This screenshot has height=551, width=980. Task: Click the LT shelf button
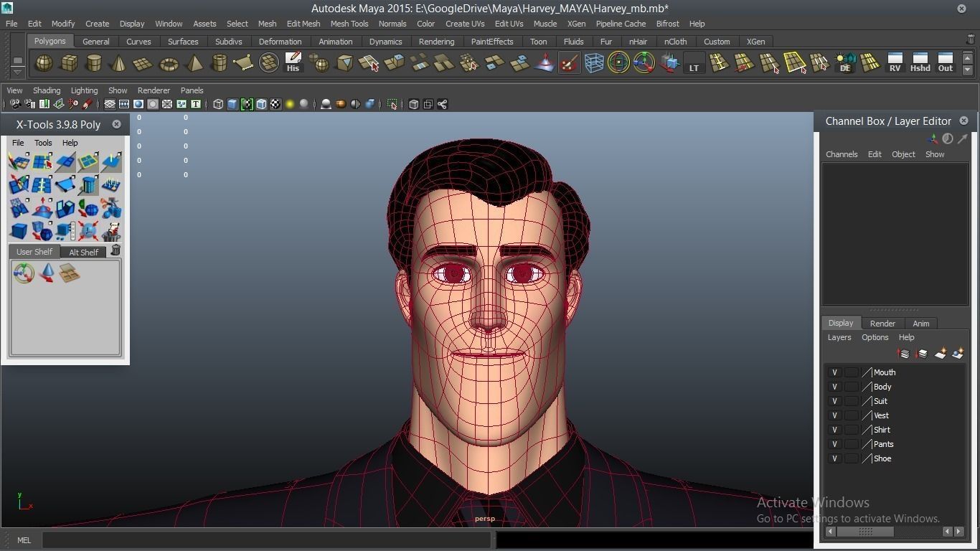tap(694, 63)
